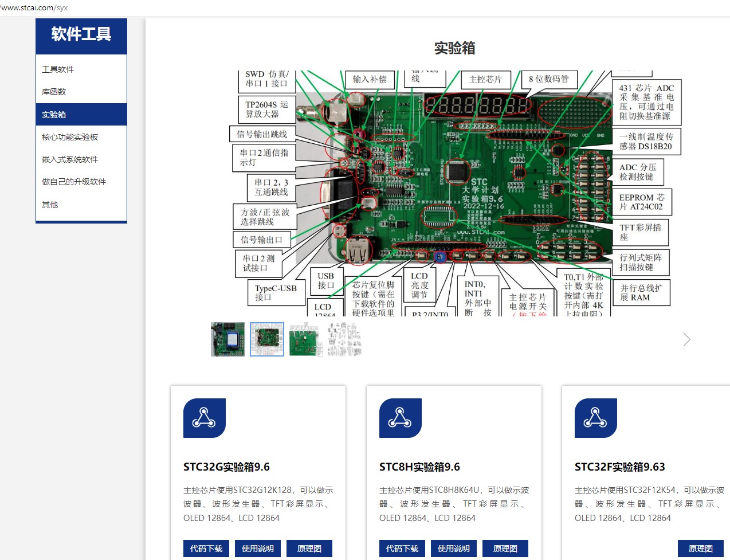Open the STC32G实验箱9.6 title

(226, 467)
